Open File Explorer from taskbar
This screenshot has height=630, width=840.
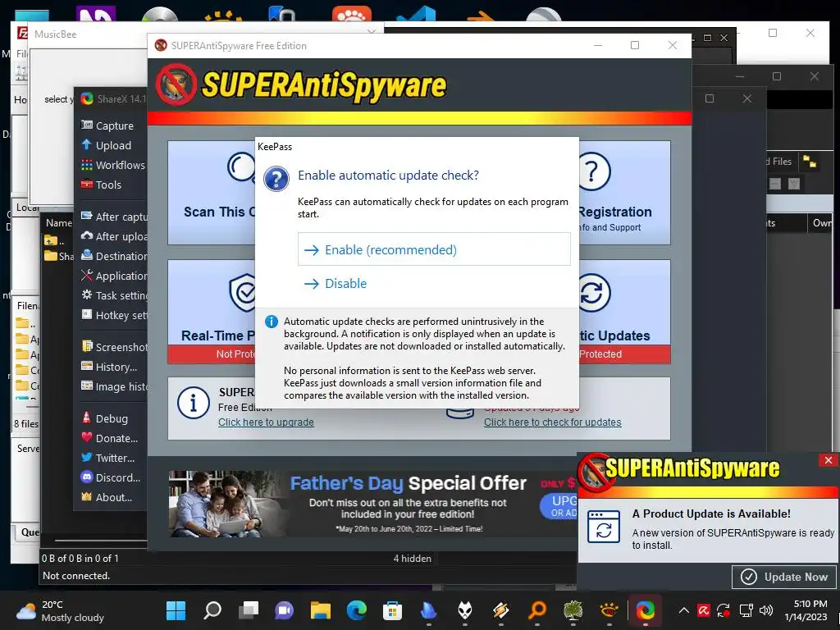pyautogui.click(x=321, y=610)
